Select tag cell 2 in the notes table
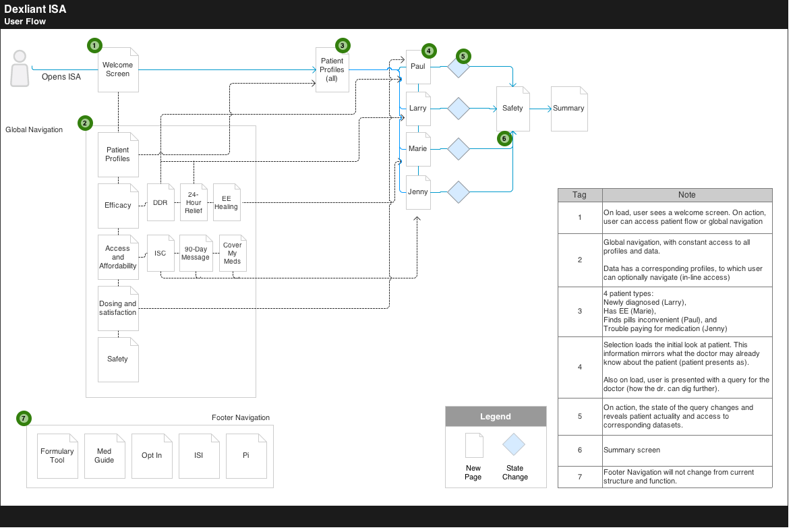Image resolution: width=793 pixels, height=532 pixels. point(580,260)
